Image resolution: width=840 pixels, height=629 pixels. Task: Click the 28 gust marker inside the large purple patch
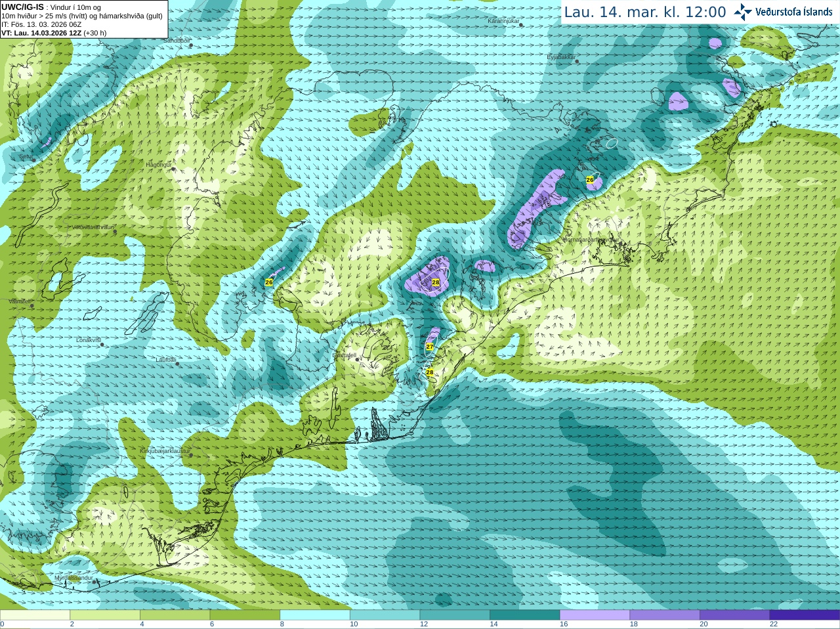(x=436, y=282)
